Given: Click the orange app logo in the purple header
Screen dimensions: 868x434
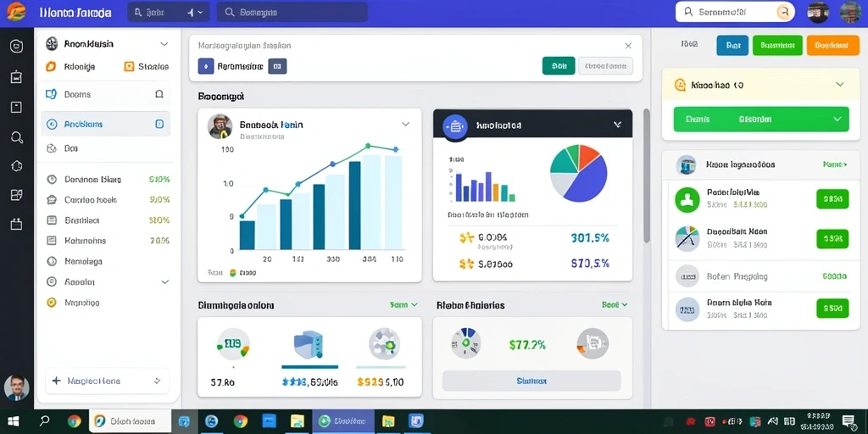Looking at the screenshot, I should [x=15, y=11].
